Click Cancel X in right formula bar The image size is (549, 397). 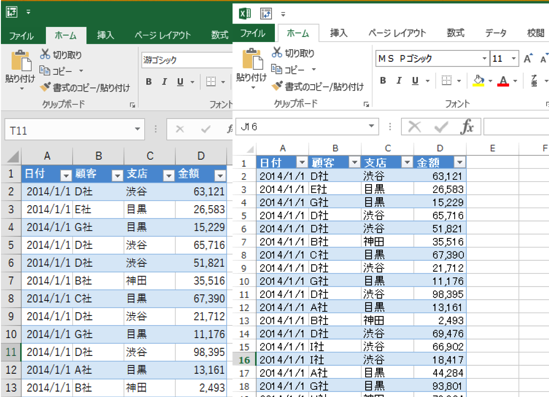(415, 127)
